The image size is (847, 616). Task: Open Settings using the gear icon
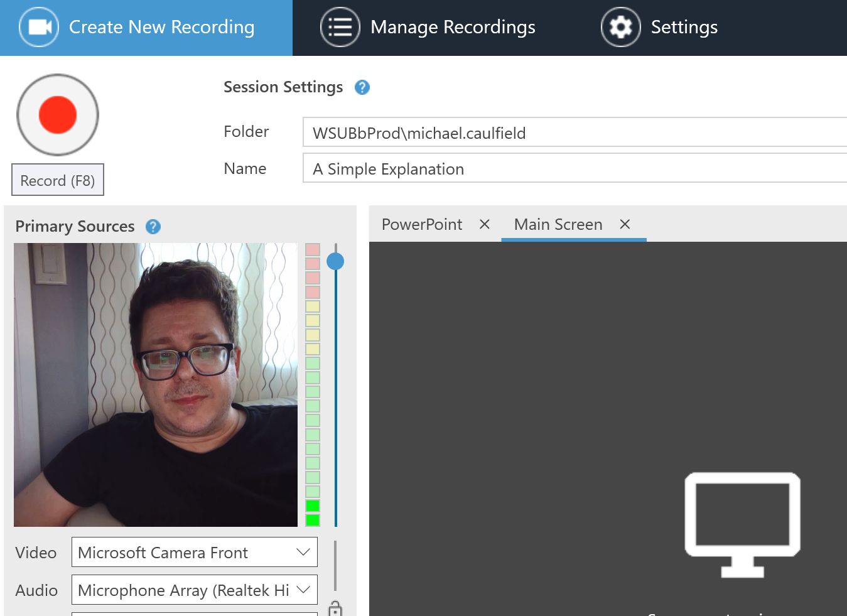620,27
